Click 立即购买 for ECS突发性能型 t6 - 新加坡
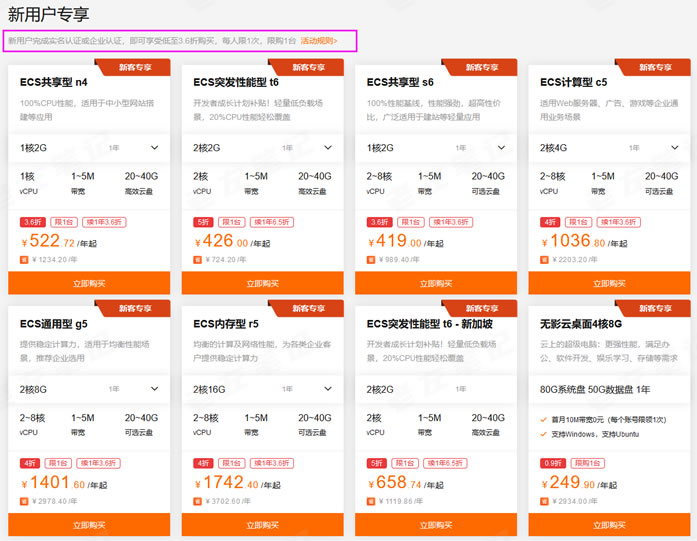697x541 pixels. click(436, 525)
